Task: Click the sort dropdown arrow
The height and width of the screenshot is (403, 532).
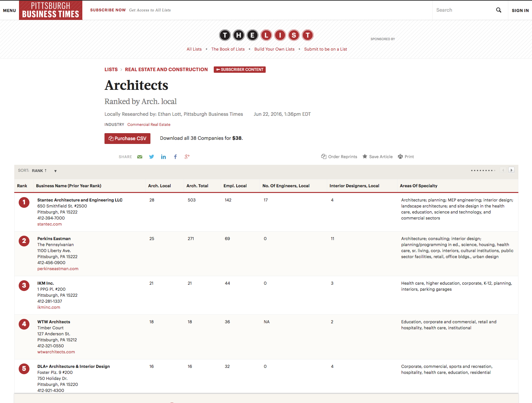Action: pyautogui.click(x=55, y=171)
